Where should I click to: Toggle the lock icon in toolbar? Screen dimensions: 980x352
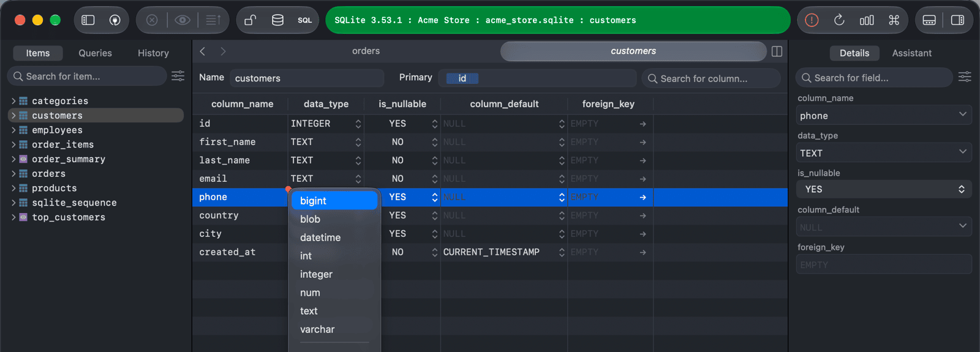250,20
